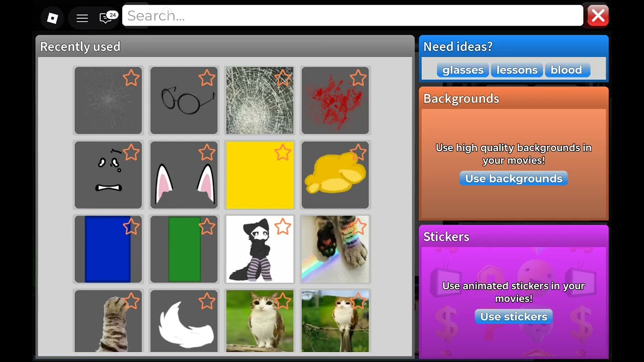Screen dimensions: 644x362
Task: Choose the glasses idea tag
Action: coord(463,70)
